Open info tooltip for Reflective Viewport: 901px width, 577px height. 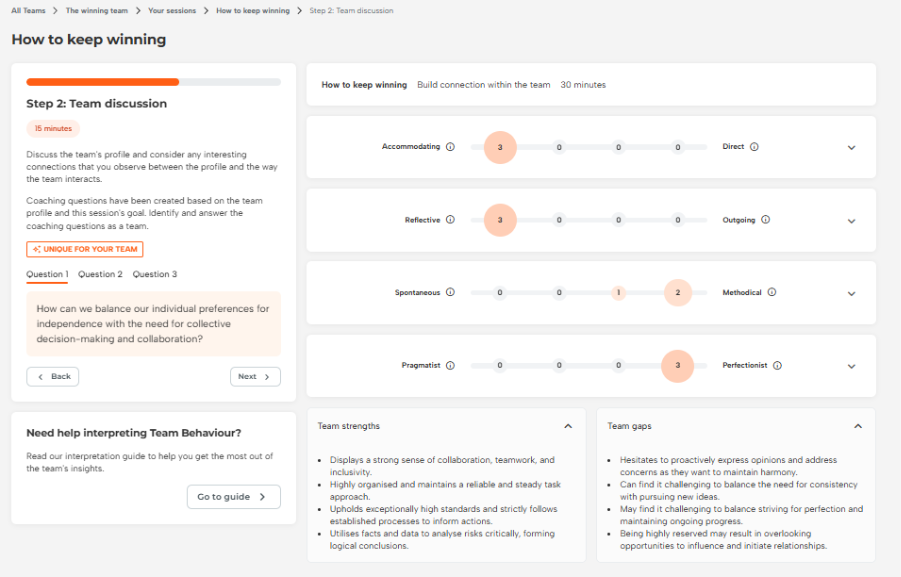450,220
